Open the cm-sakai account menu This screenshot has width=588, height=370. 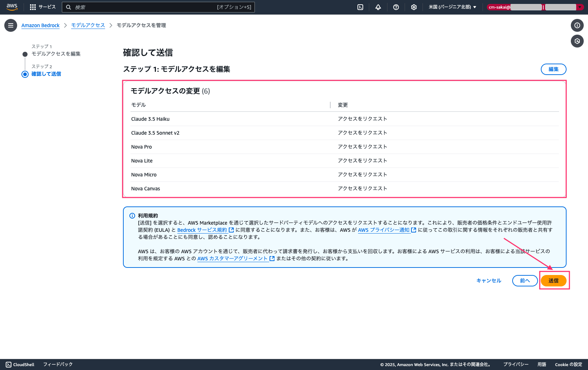point(535,7)
